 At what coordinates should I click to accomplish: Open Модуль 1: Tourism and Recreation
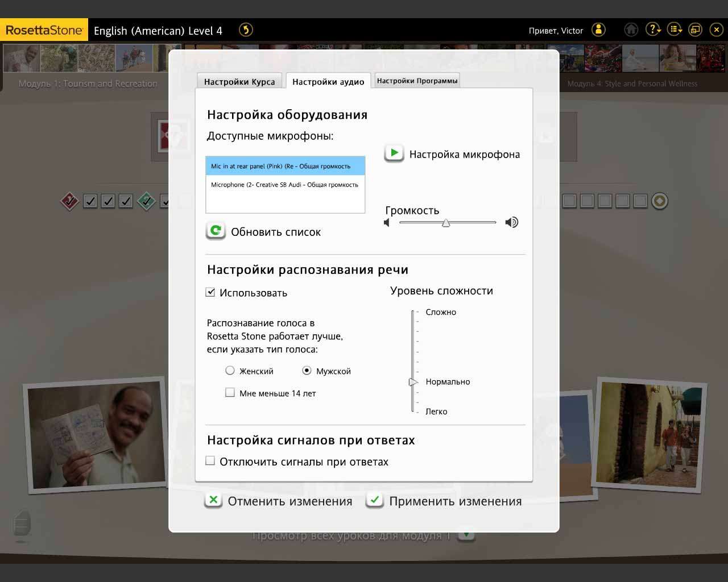click(x=88, y=84)
